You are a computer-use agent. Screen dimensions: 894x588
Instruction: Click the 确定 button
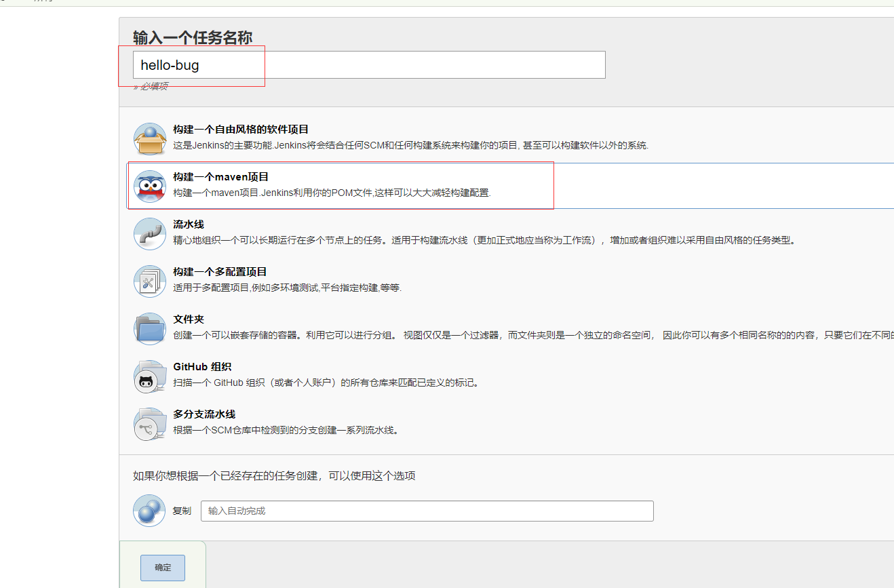point(163,568)
